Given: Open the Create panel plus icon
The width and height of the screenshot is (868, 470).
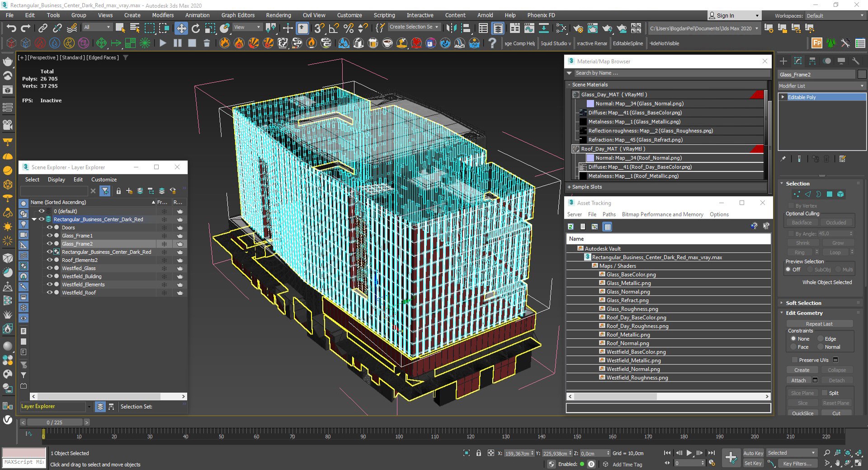Looking at the screenshot, I should tap(783, 61).
